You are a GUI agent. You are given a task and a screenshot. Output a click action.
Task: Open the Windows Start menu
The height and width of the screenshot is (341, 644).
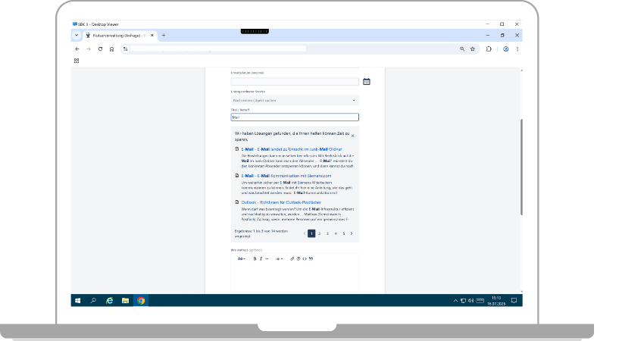click(77, 301)
